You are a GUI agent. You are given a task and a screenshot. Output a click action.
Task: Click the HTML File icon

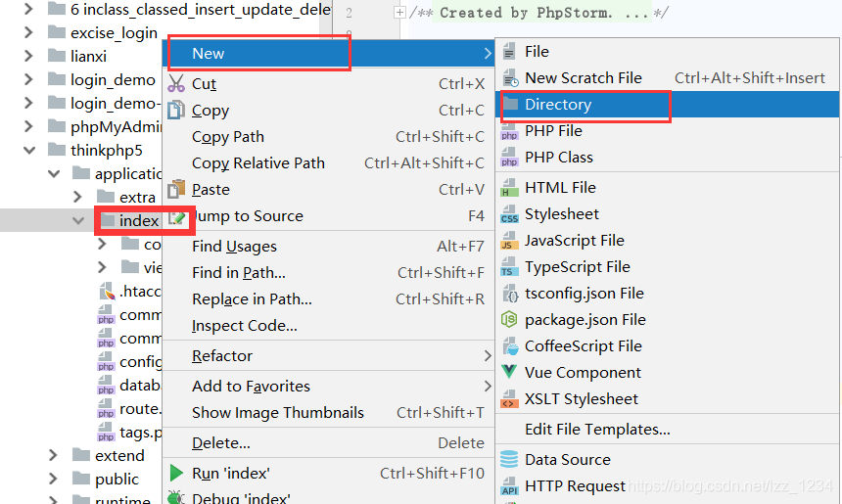click(x=509, y=188)
